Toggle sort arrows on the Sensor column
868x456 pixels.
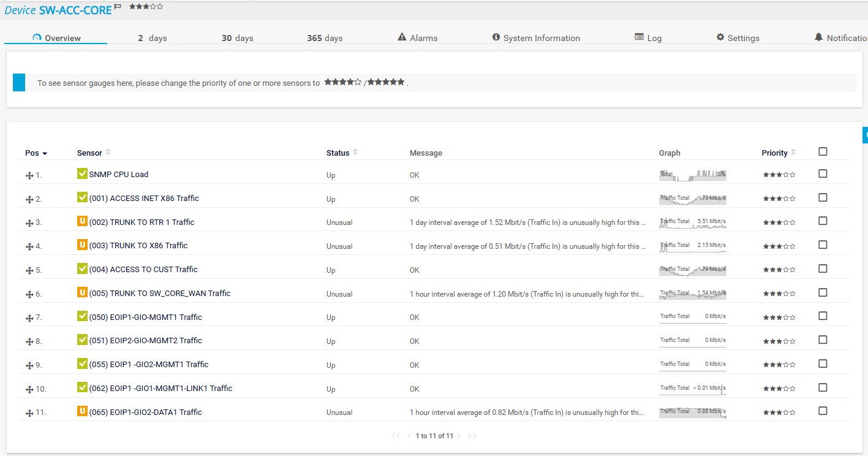pyautogui.click(x=108, y=153)
